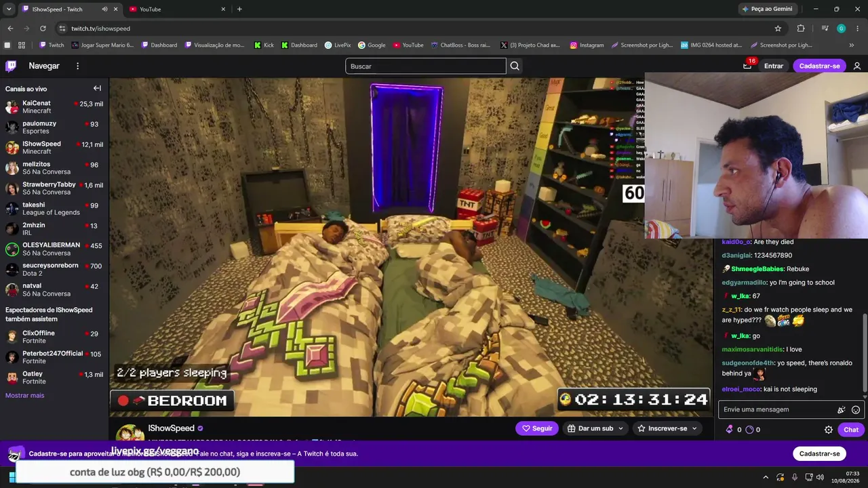
Task: Open Chrome media controls icon
Action: [x=825, y=28]
